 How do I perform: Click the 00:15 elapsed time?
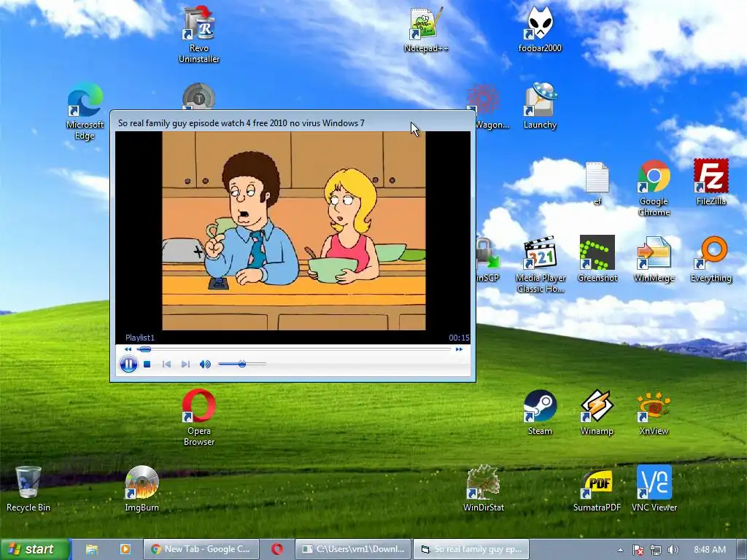point(459,338)
